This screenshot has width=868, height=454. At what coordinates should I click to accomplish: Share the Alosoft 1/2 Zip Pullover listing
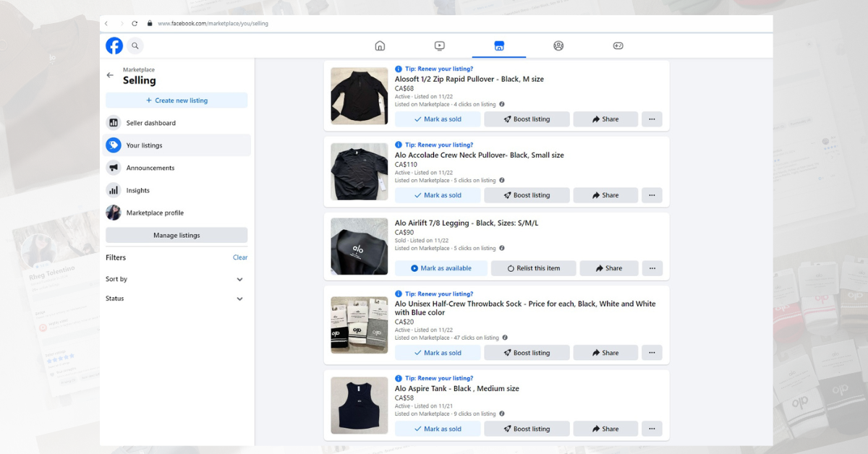click(605, 119)
